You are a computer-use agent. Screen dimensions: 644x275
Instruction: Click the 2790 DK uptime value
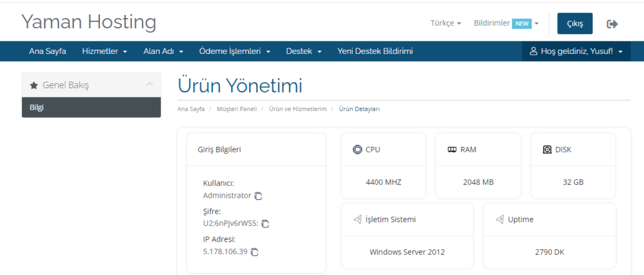(550, 252)
